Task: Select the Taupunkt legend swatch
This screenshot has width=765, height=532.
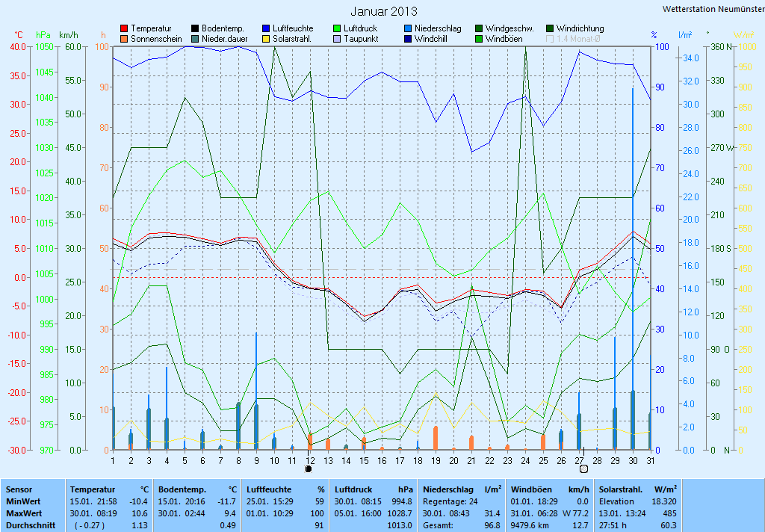Action: coord(337,39)
